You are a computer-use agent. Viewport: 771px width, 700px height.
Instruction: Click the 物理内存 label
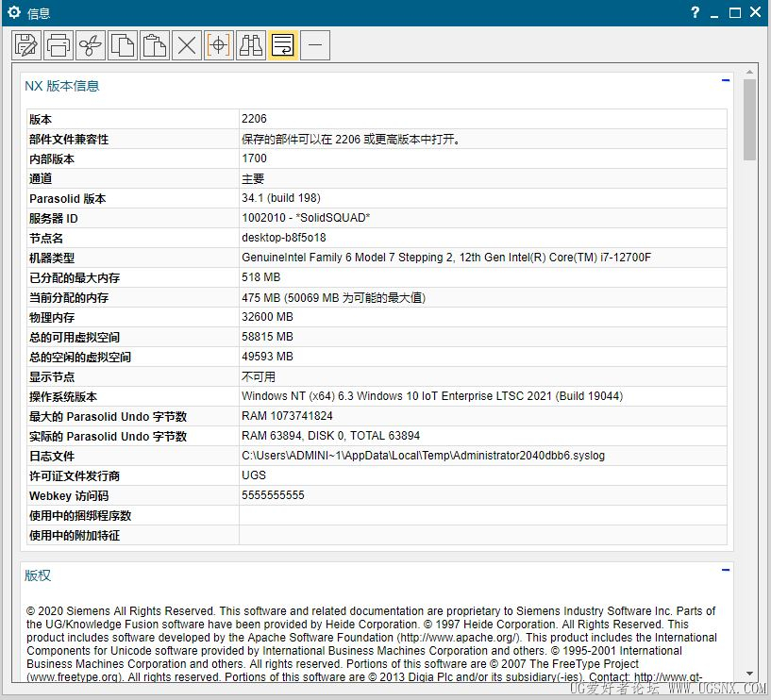[x=52, y=318]
